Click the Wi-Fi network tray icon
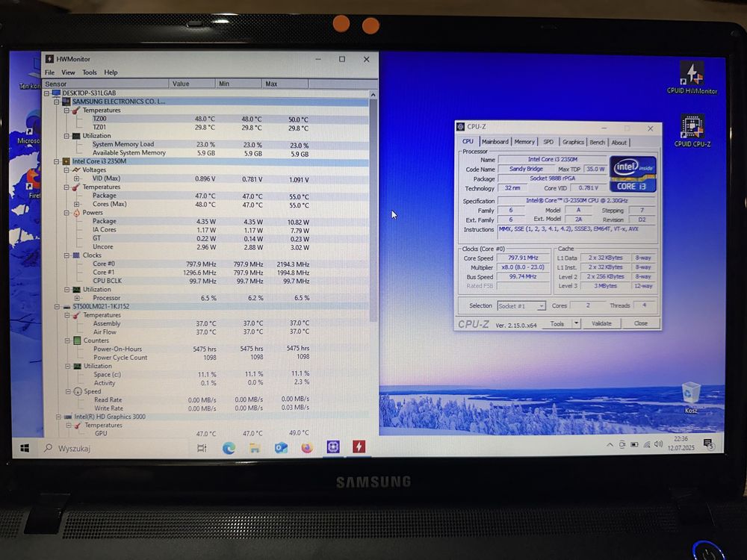Screen dimensions: 747x560 tap(646, 444)
